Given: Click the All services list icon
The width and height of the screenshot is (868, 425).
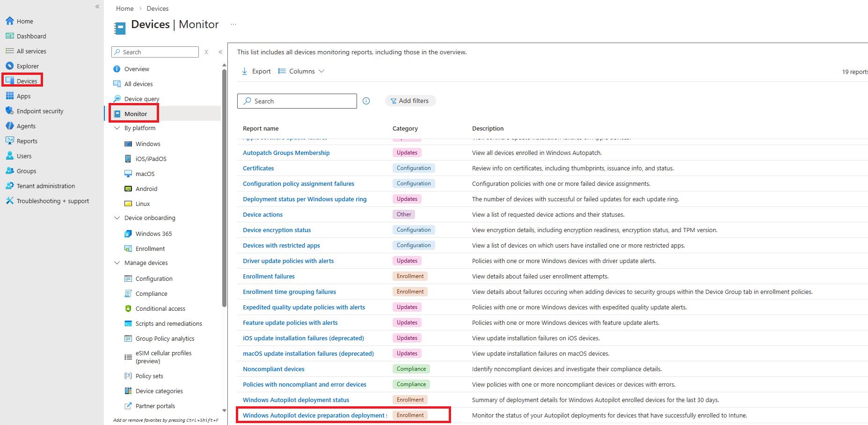Looking at the screenshot, I should coord(10,51).
